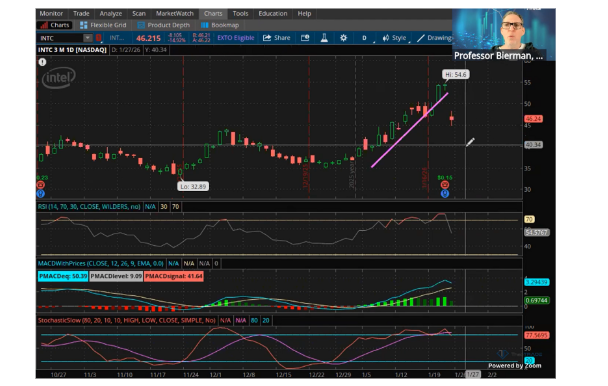This screenshot has width=608, height=386.
Task: Open the Analyze tab
Action: tap(111, 14)
